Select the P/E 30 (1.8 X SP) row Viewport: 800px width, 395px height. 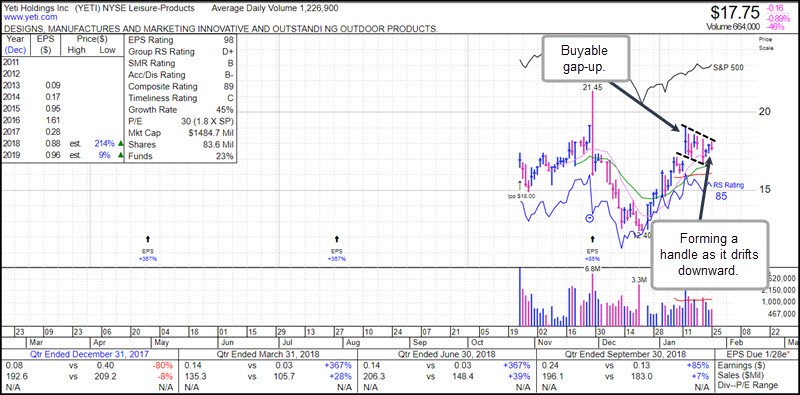pos(181,121)
